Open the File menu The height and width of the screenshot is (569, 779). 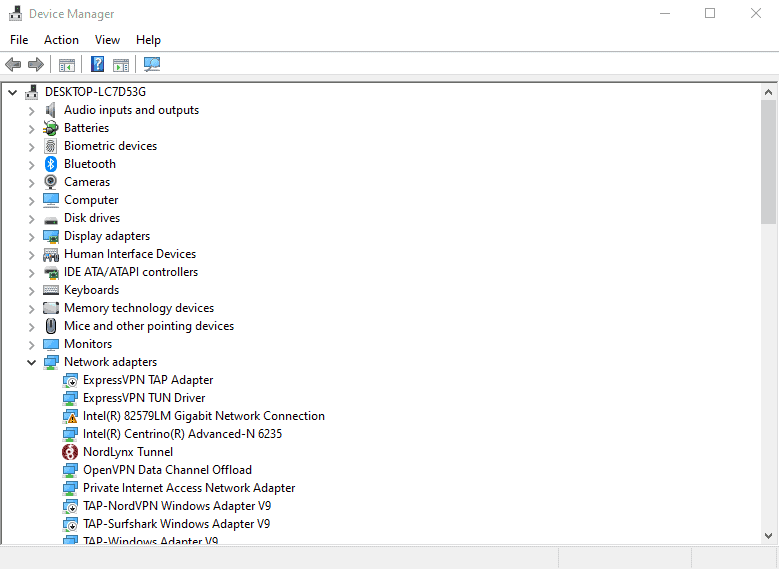point(19,40)
